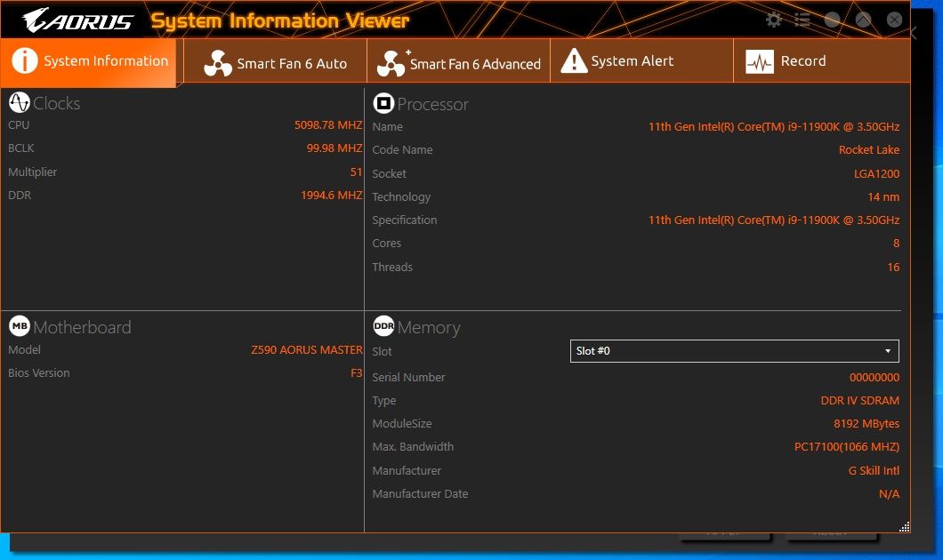Click the MB Motherboard section icon
Screen dimensions: 943x560
[x=20, y=326]
